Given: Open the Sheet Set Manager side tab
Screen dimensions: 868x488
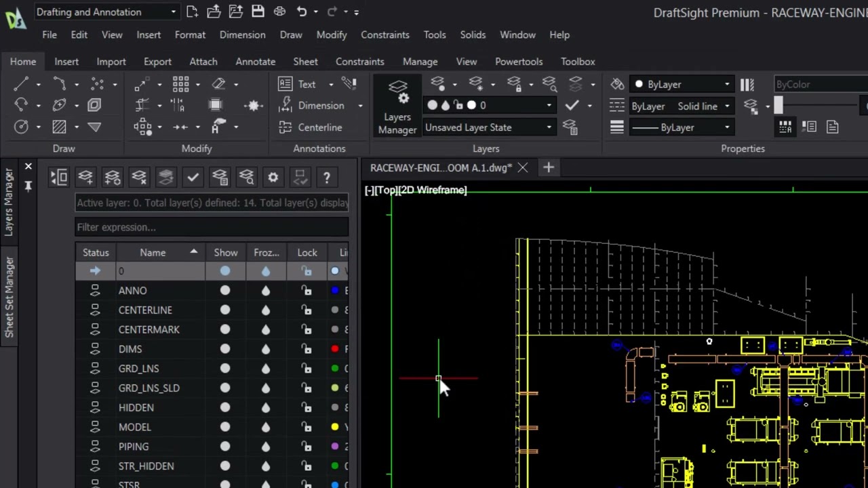Looking at the screenshot, I should (9, 297).
